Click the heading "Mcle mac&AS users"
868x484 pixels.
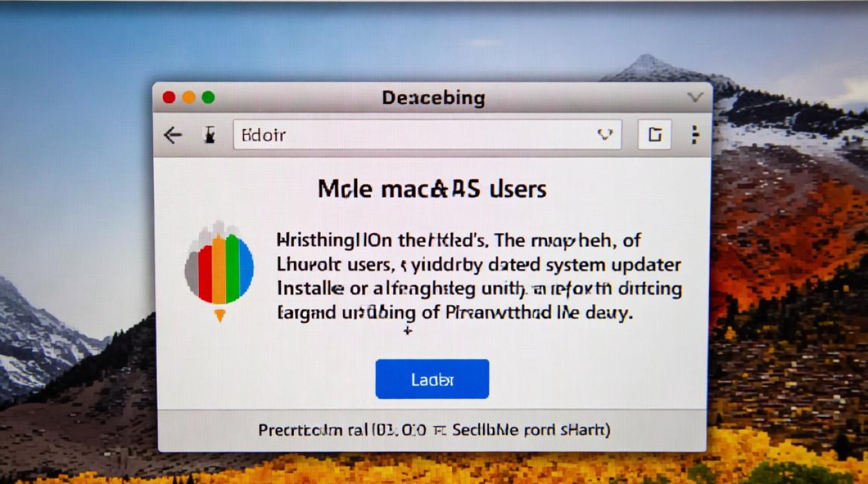(x=432, y=189)
